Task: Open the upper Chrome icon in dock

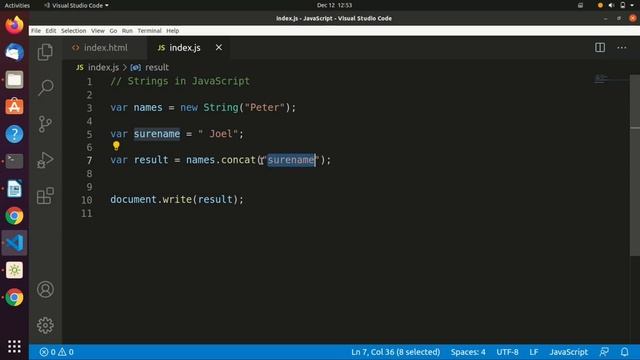Action: (x=14, y=216)
